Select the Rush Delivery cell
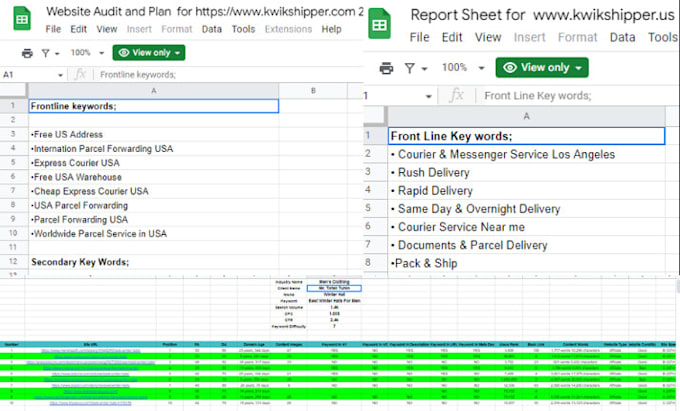This screenshot has height=411, width=680. pos(526,173)
